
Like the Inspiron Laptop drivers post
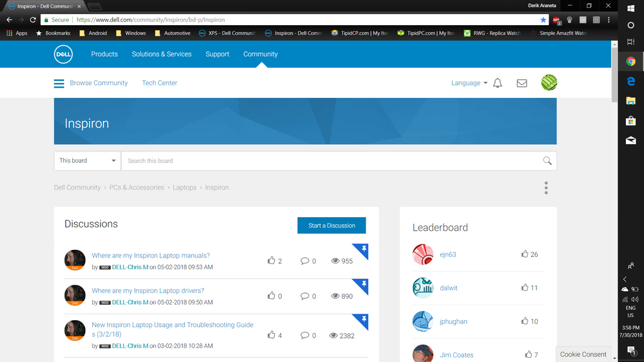point(271,296)
